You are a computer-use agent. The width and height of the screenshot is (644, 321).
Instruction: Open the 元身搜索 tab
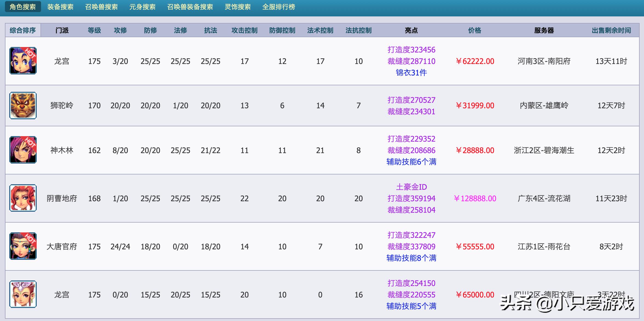(x=142, y=7)
